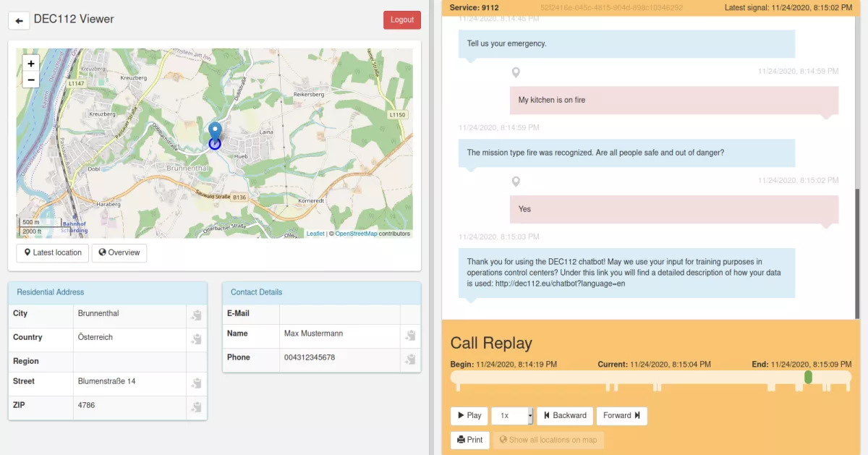The width and height of the screenshot is (868, 455).
Task: Zoom out on the map
Action: (31, 80)
